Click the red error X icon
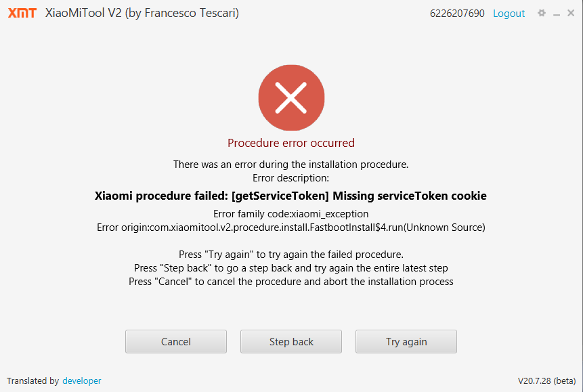This screenshot has width=583, height=392. pyautogui.click(x=291, y=99)
